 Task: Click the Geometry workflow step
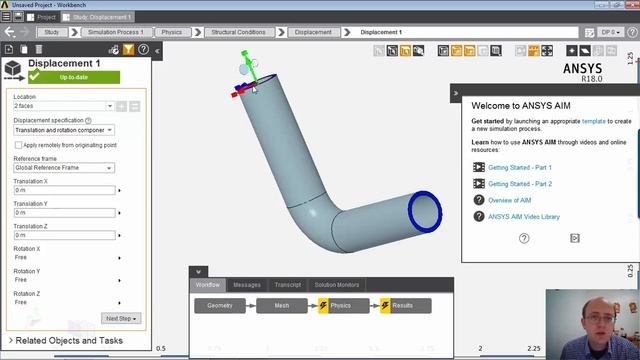tap(220, 305)
